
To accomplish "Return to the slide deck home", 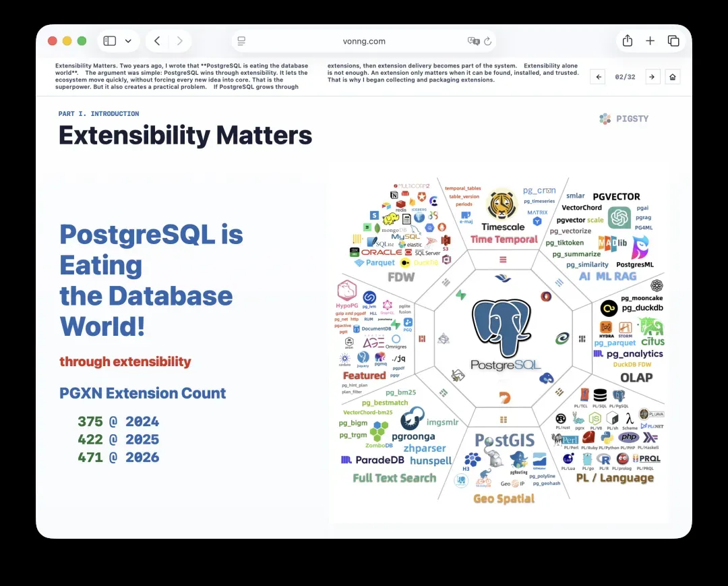I will coord(673,77).
